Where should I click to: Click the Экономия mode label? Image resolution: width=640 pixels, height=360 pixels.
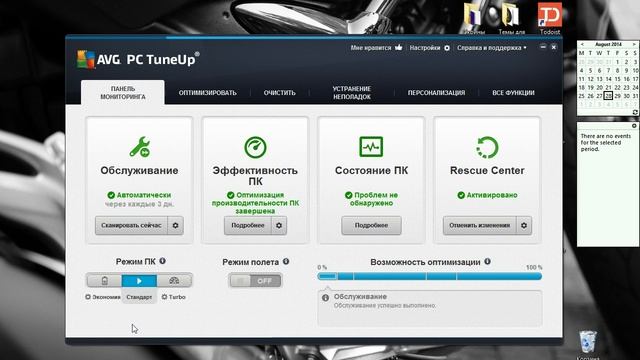(103, 297)
